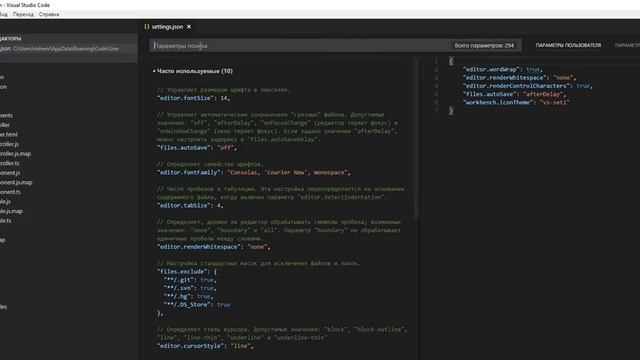Click the "editor.renderWhitespace": "none" default line
This screenshot has height=360, width=640.
[x=213, y=247]
